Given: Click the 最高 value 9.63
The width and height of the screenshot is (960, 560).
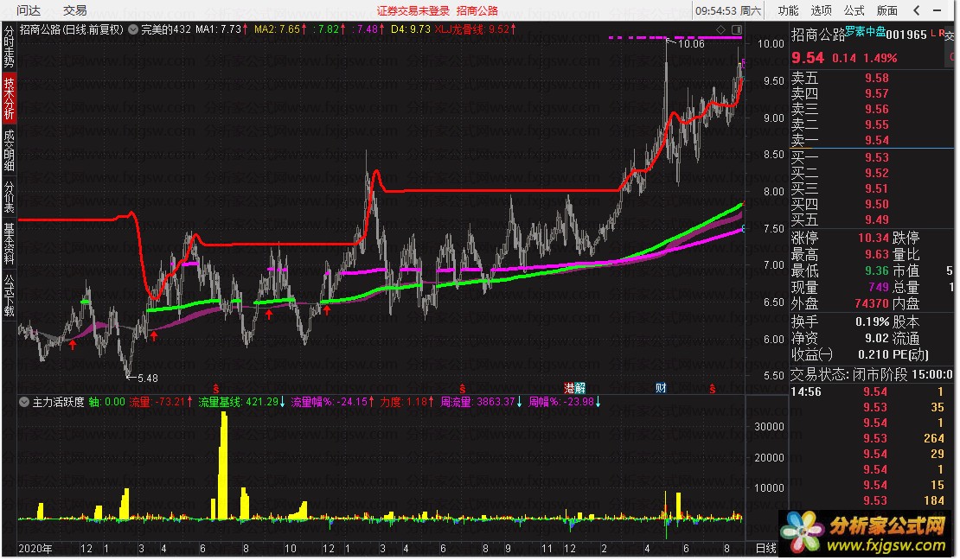Looking at the screenshot, I should (x=877, y=254).
